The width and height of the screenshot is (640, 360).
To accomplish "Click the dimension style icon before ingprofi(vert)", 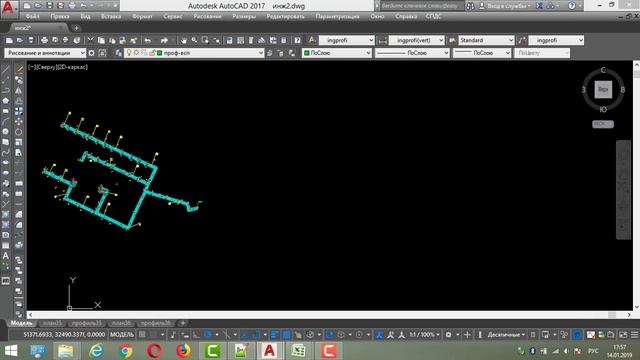I will 382,40.
